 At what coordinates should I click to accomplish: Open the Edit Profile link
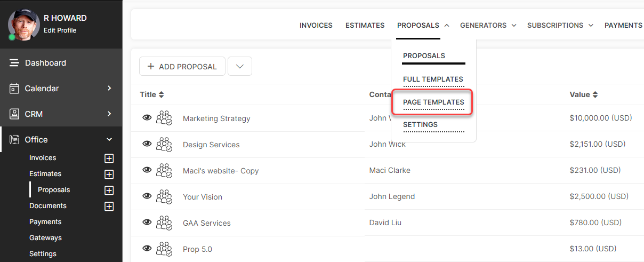(x=60, y=30)
